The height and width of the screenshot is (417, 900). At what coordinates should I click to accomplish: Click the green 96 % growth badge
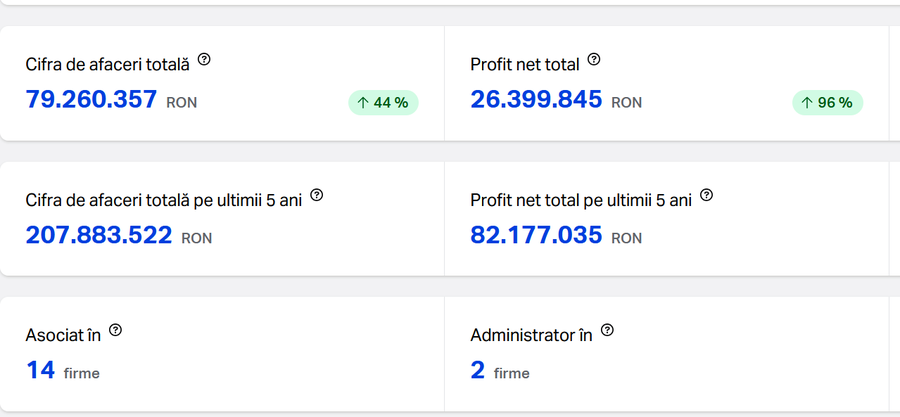(827, 102)
